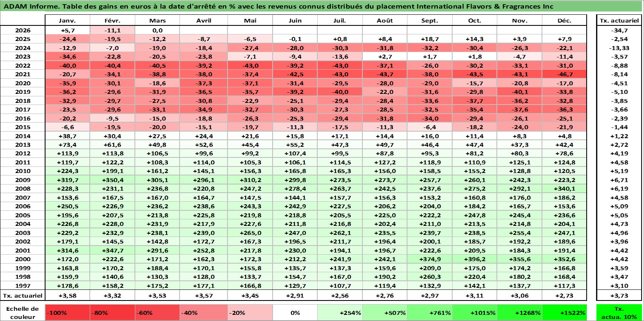Select the +265,0 cell for Mai 2003

250,233
